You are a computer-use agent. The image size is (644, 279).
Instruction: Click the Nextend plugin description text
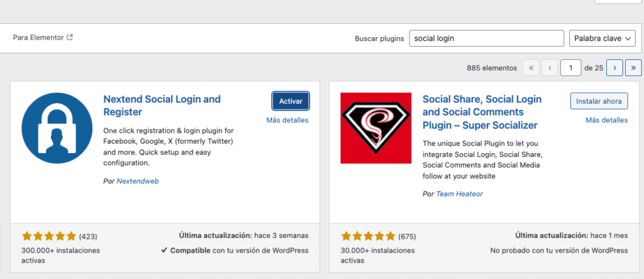pyautogui.click(x=169, y=147)
